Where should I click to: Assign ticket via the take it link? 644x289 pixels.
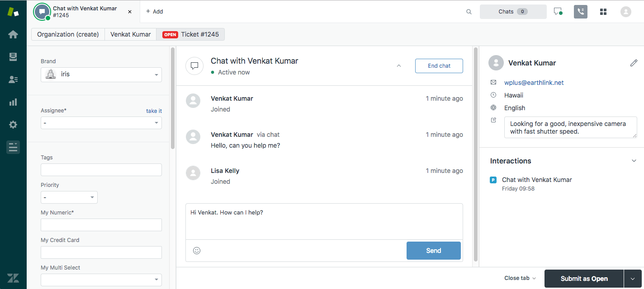tap(154, 111)
